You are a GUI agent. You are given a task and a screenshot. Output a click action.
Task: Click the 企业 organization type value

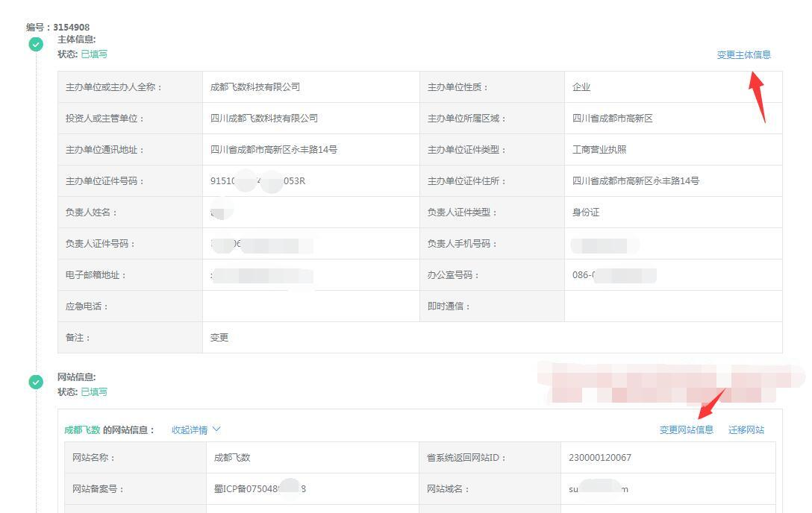point(581,87)
